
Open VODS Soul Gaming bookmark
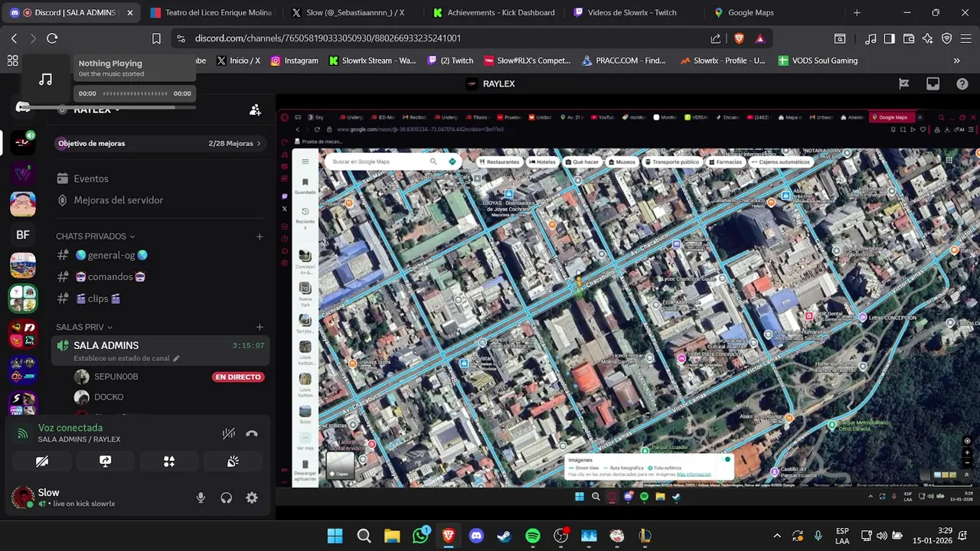tap(818, 60)
